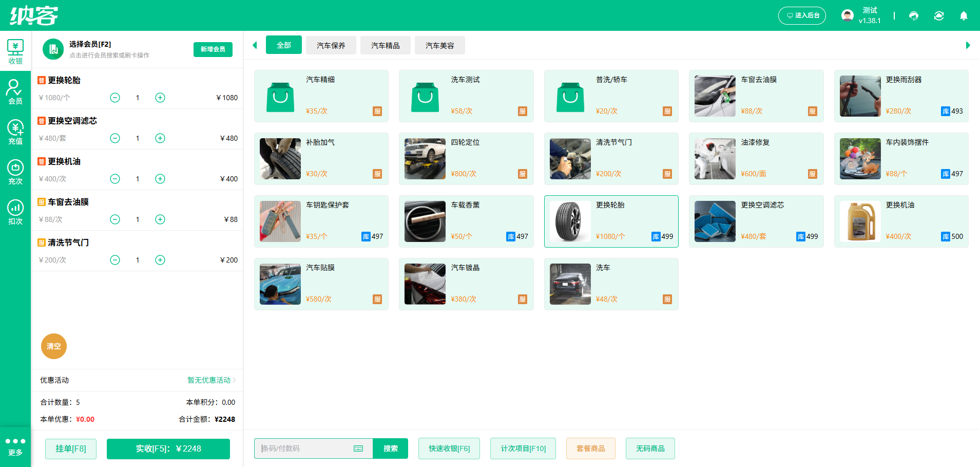Click the user avatar icon

[x=848, y=15]
